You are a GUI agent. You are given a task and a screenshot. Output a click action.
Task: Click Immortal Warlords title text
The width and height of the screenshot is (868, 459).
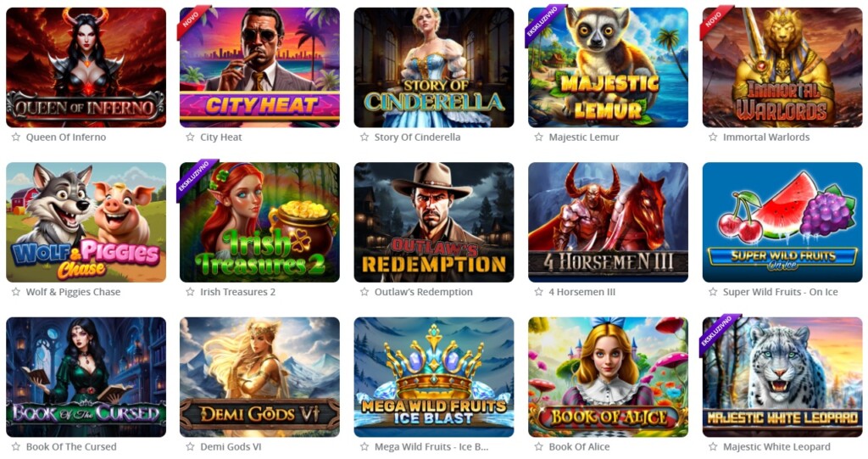[x=766, y=137]
